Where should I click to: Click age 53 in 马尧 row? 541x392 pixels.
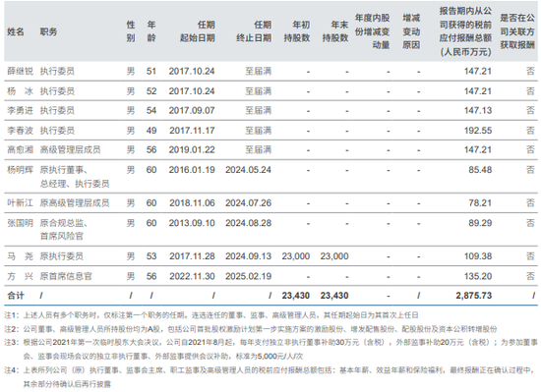click(151, 256)
